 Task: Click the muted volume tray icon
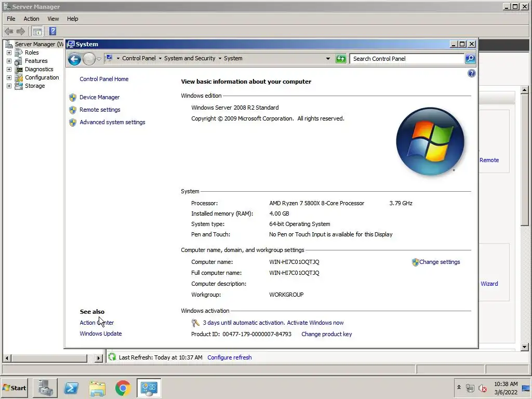click(x=482, y=388)
